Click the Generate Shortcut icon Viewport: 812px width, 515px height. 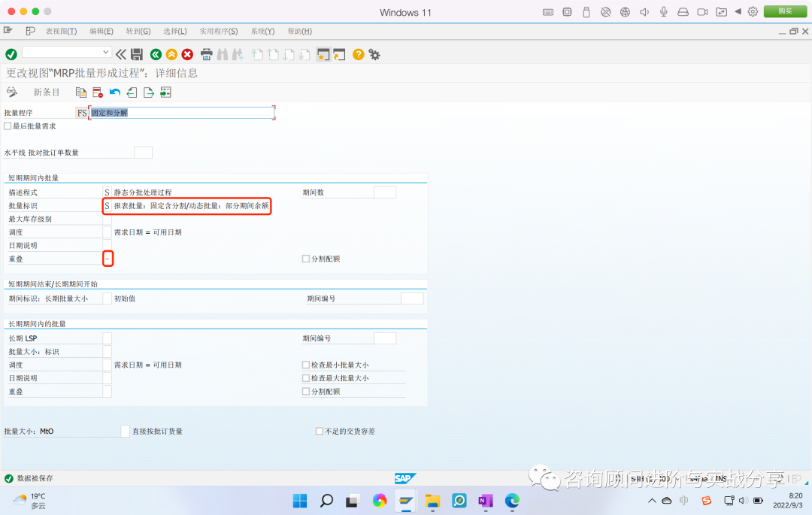click(x=339, y=54)
